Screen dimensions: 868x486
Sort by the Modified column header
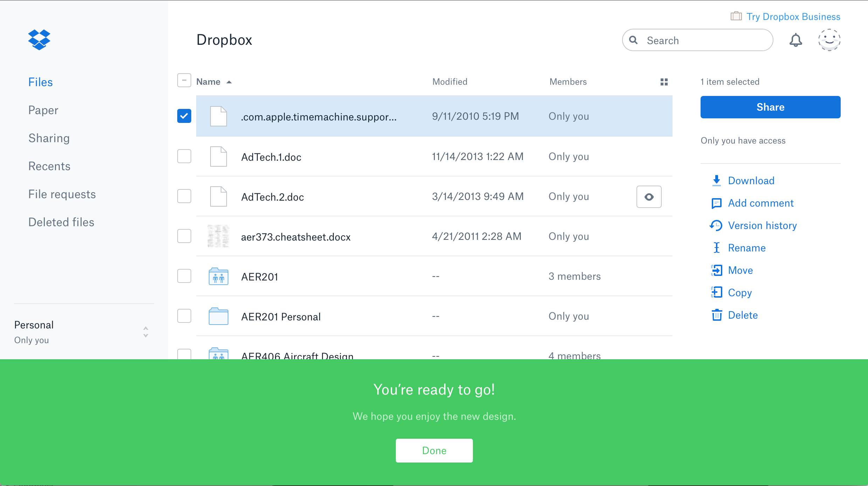(450, 82)
